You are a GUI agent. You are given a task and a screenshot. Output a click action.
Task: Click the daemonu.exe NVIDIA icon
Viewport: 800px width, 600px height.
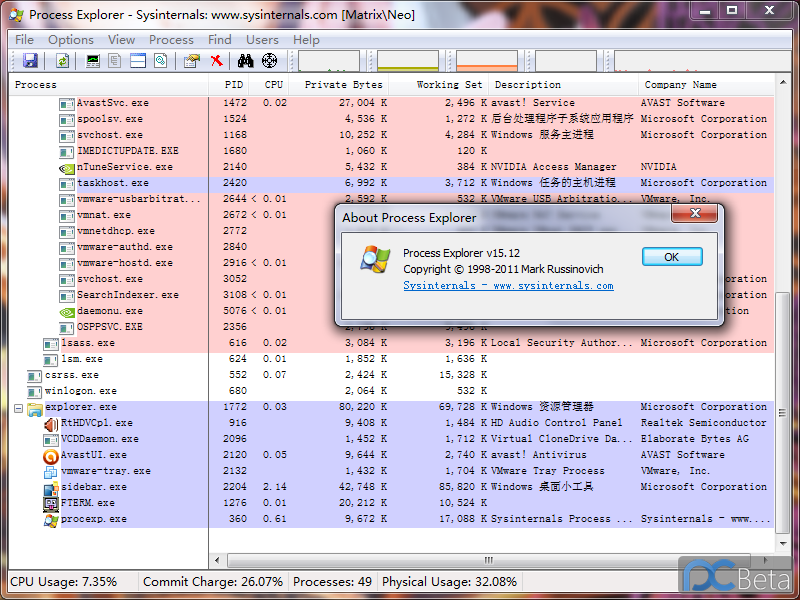click(x=66, y=312)
